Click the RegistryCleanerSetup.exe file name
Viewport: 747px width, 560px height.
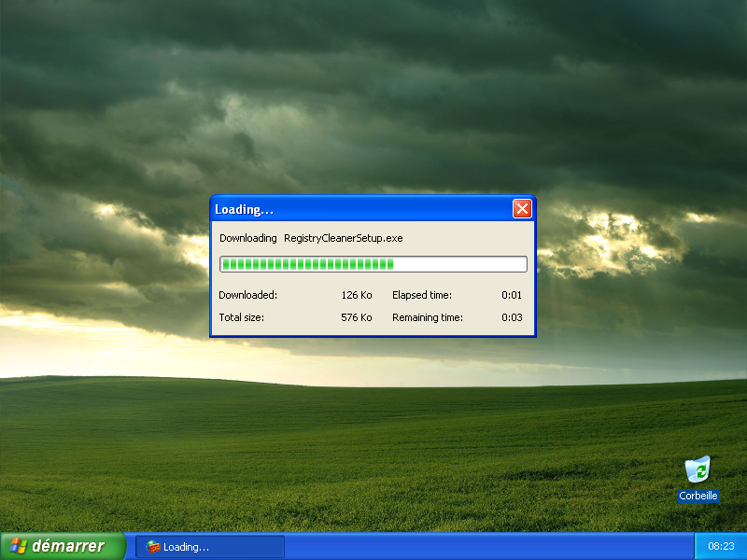point(344,238)
